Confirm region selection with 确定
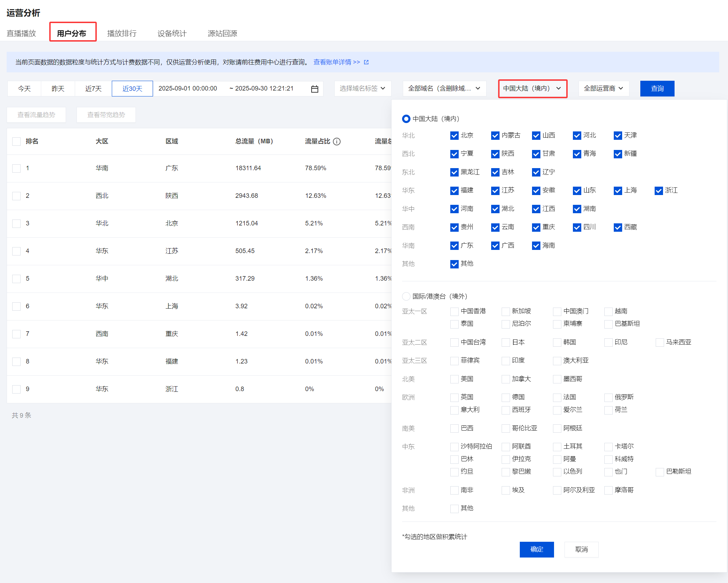 point(536,549)
